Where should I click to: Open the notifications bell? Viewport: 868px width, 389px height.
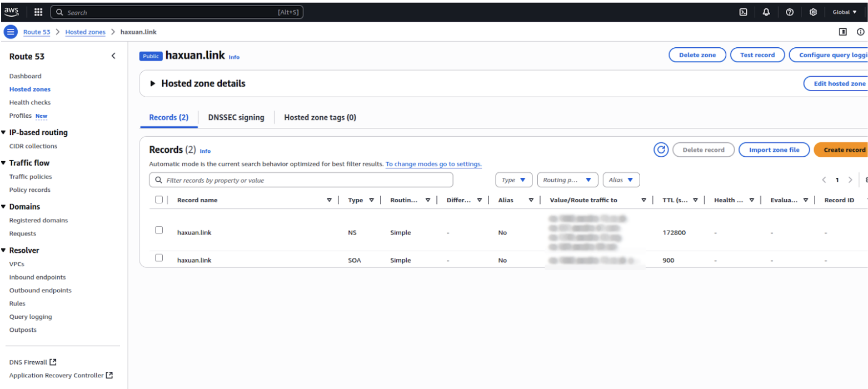click(x=766, y=12)
